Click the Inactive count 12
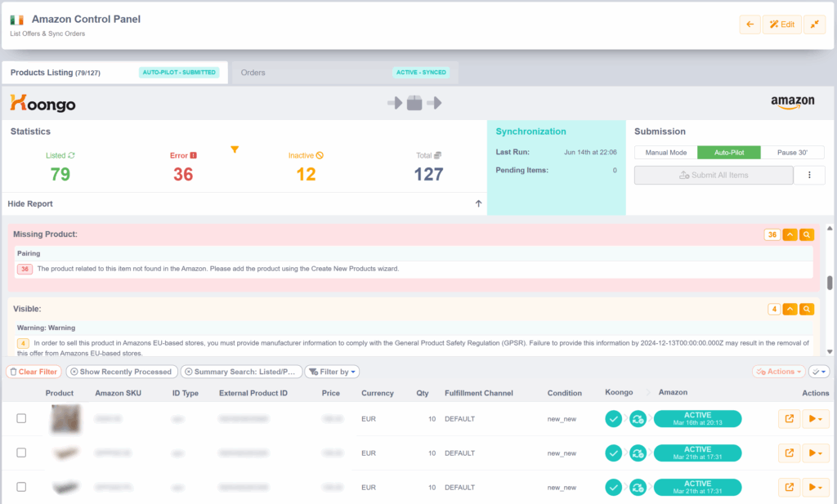 306,174
